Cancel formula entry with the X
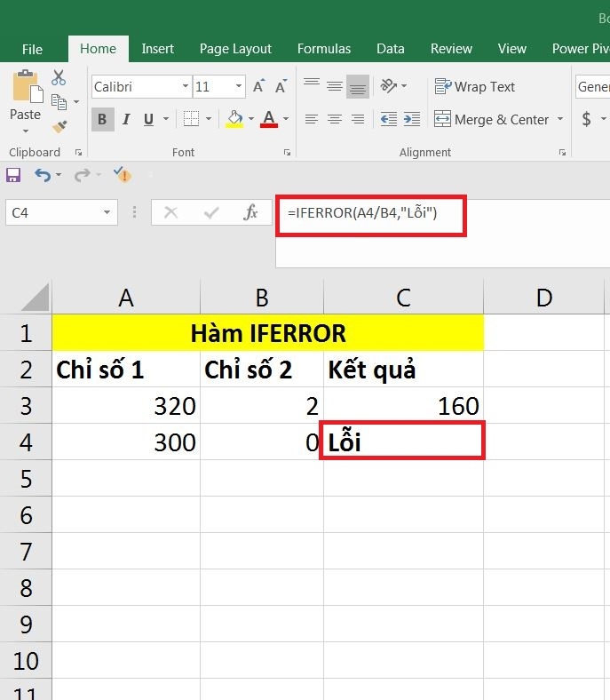Viewport: 610px width, 700px height. pos(170,212)
